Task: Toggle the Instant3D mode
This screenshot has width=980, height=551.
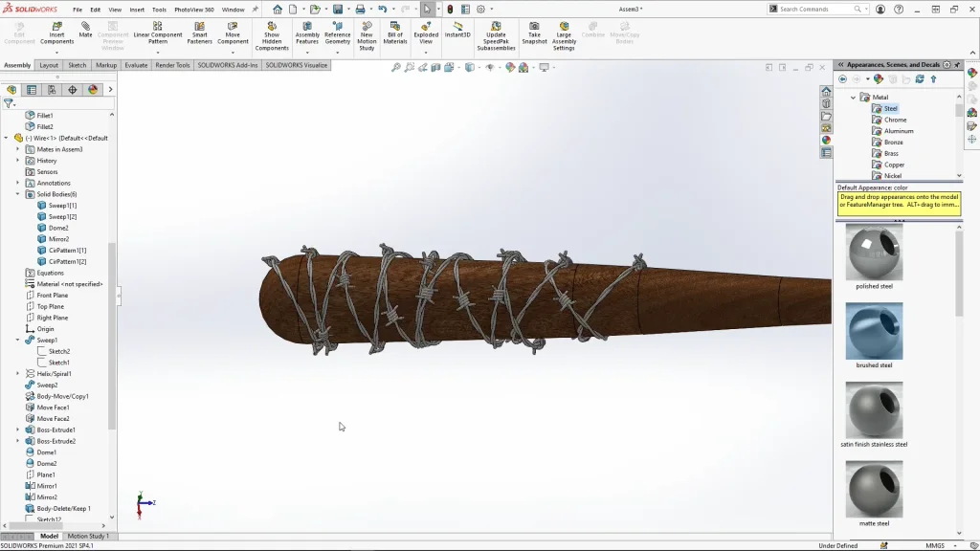Action: (x=458, y=29)
